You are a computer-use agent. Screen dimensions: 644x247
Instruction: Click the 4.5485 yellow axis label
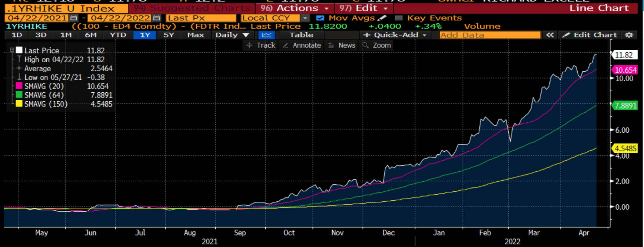625,148
